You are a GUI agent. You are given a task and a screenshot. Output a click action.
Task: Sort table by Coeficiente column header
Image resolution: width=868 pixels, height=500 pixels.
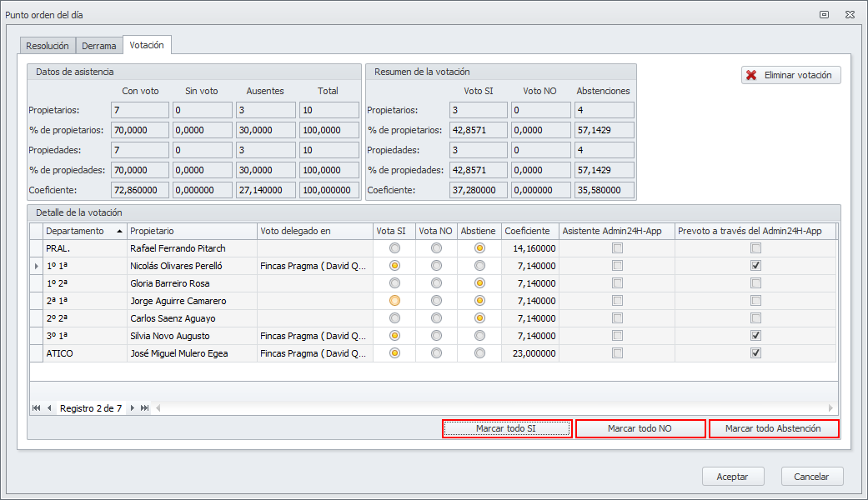click(x=527, y=231)
